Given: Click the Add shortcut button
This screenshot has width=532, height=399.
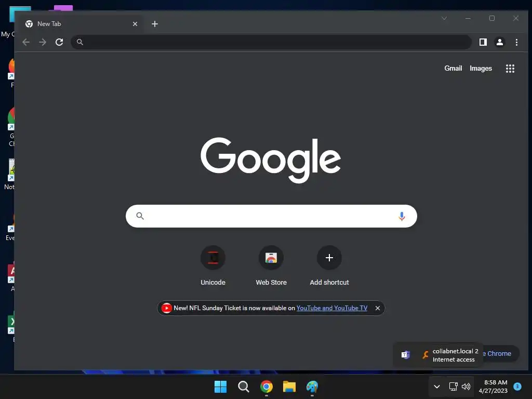Looking at the screenshot, I should [329, 265].
